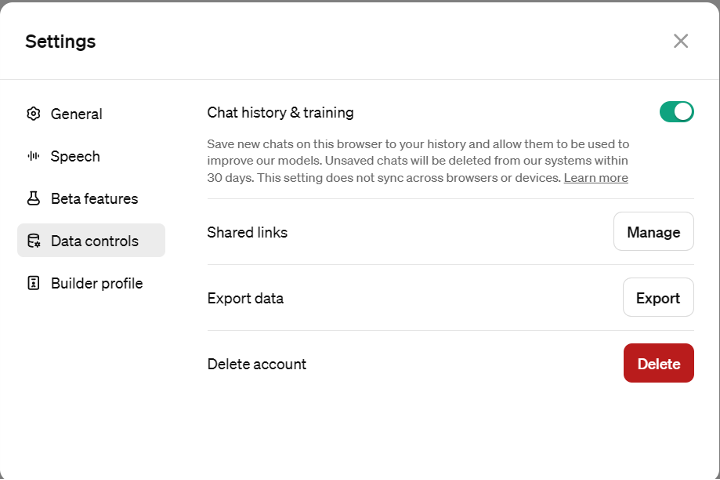720x480 pixels.
Task: Go to the Beta features tab
Action: click(x=94, y=199)
